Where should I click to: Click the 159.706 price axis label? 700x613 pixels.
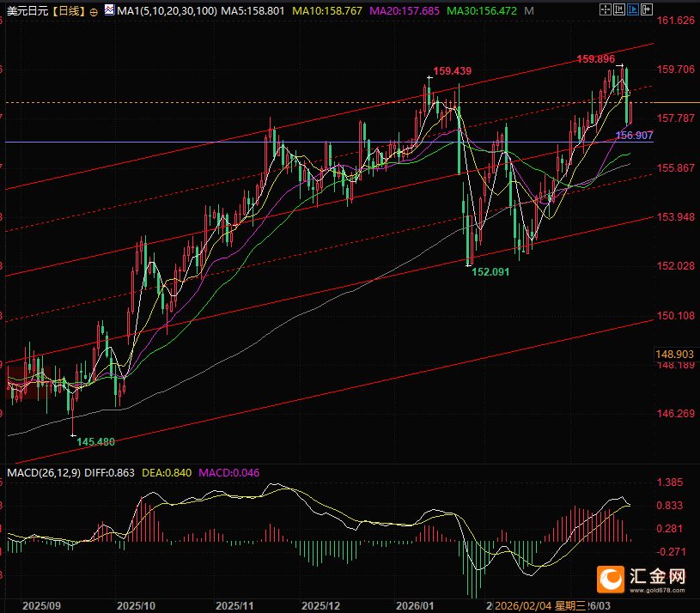pyautogui.click(x=676, y=70)
